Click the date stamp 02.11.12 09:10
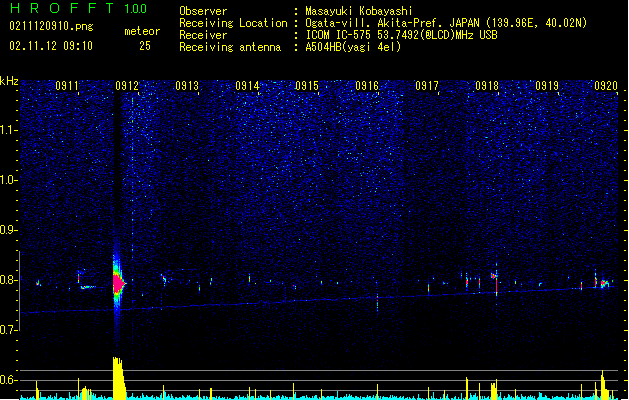629x400 pixels. click(51, 46)
